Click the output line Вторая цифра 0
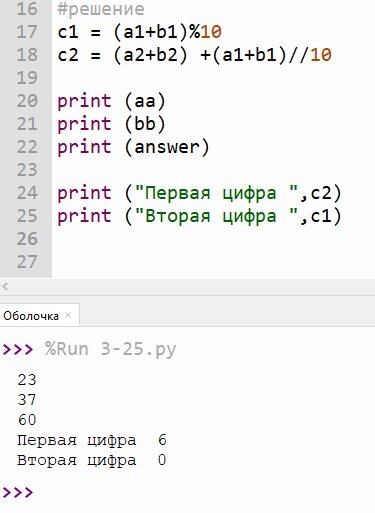Screen dimensions: 375x513 [92, 460]
